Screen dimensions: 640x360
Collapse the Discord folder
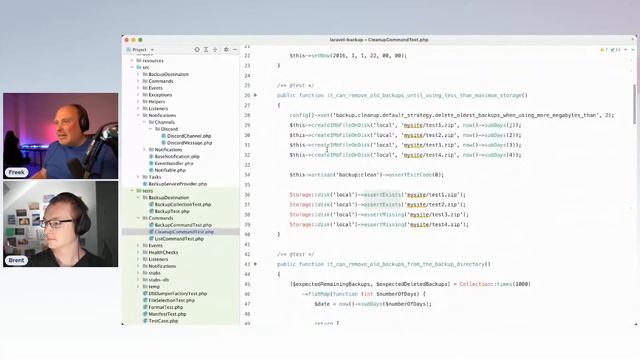(x=151, y=129)
